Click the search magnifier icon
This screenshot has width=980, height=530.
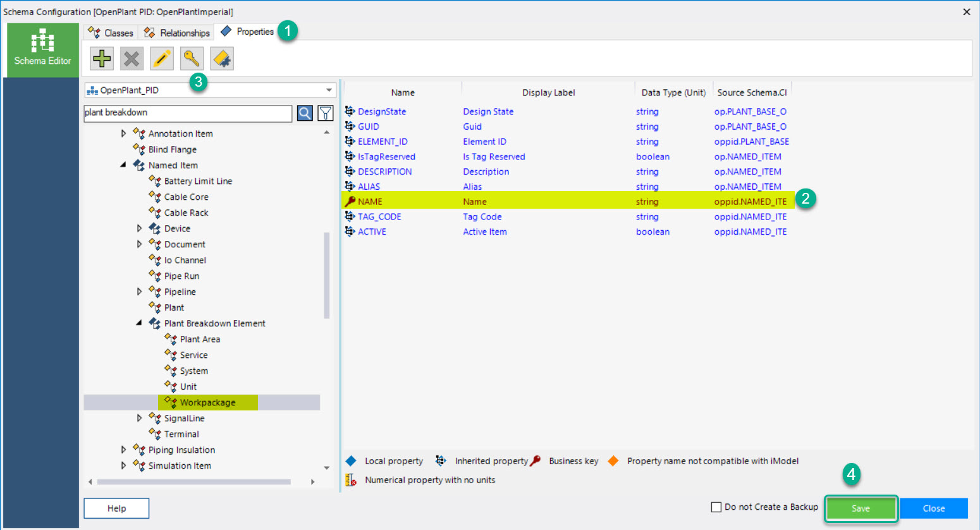point(305,113)
